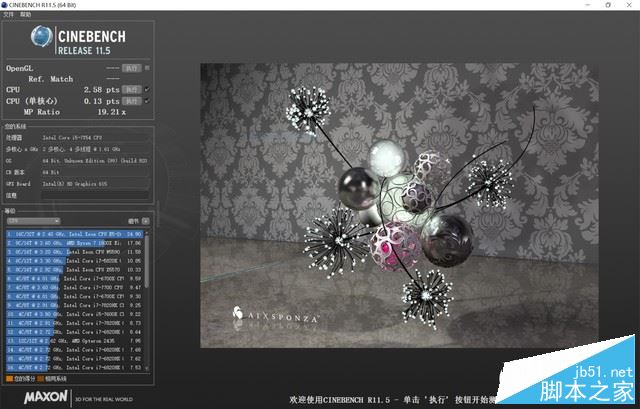Image resolution: width=640 pixels, height=409 pixels.
Task: Select the Xeon W5590 11.58 ranking row
Action: (x=74, y=252)
